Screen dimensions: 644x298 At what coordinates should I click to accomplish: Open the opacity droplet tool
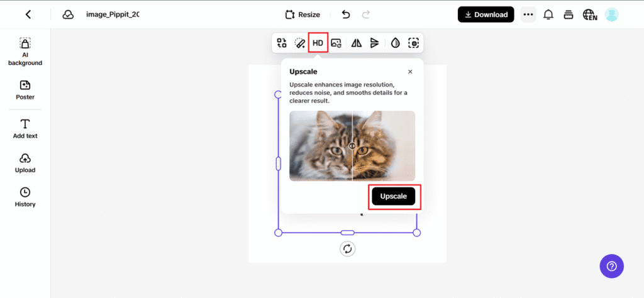click(x=396, y=43)
